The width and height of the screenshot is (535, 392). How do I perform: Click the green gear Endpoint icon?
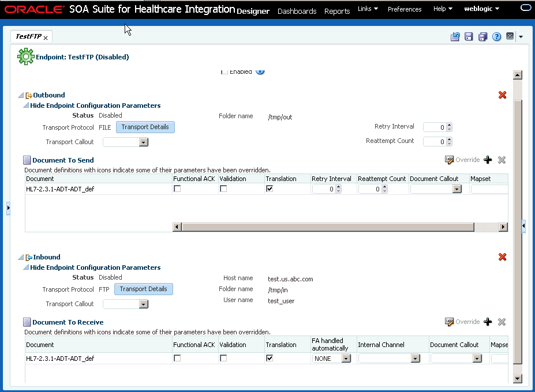click(x=26, y=56)
